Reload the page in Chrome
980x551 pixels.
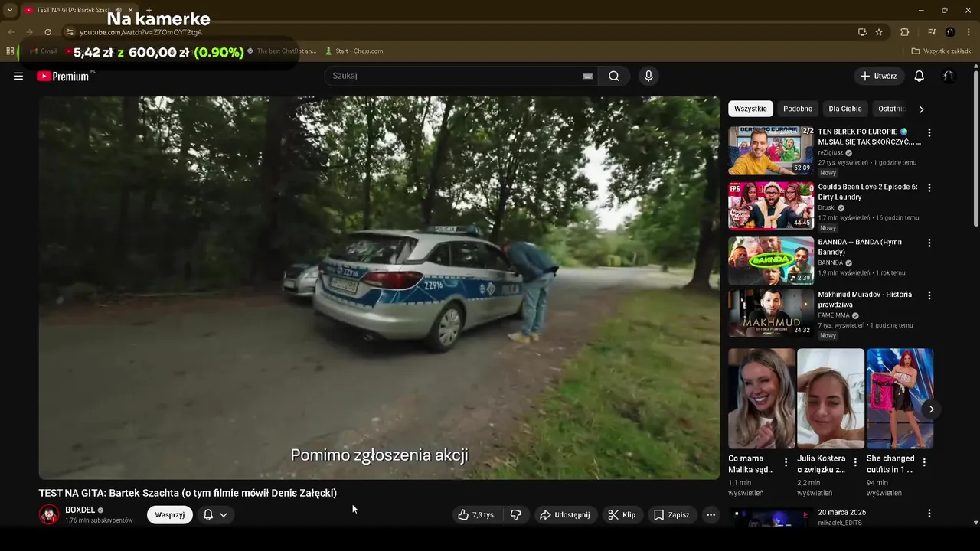pos(47,32)
